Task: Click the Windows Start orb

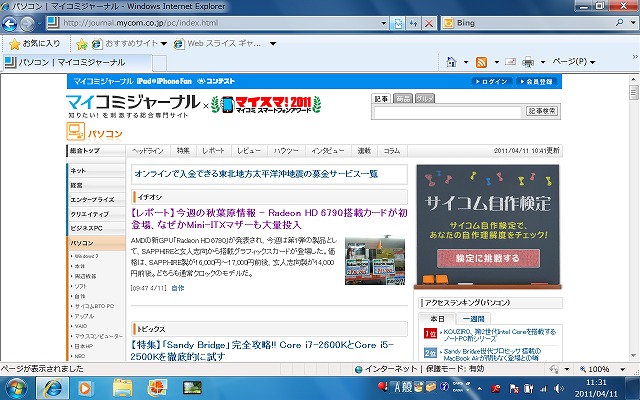Action: click(16, 388)
